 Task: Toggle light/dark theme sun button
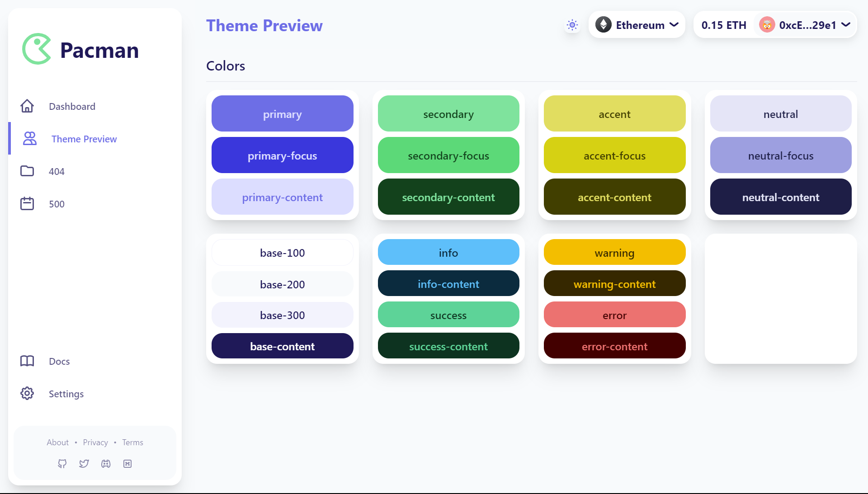click(572, 25)
